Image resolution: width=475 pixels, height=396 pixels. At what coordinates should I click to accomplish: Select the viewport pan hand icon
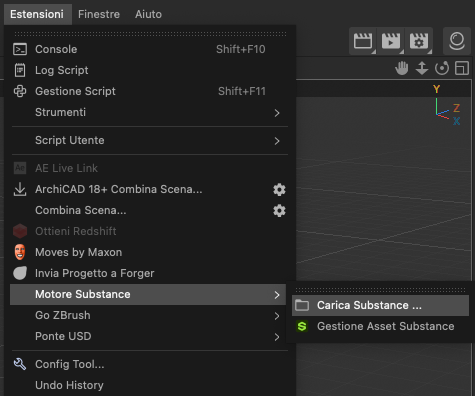point(402,68)
